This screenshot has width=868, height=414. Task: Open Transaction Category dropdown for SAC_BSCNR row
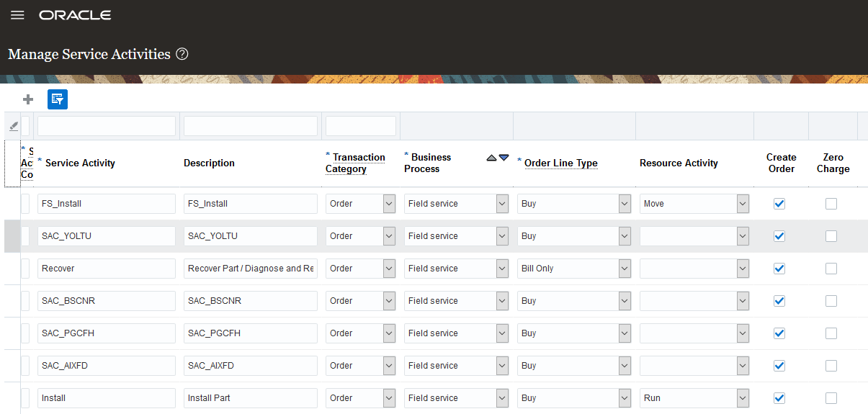(x=389, y=301)
